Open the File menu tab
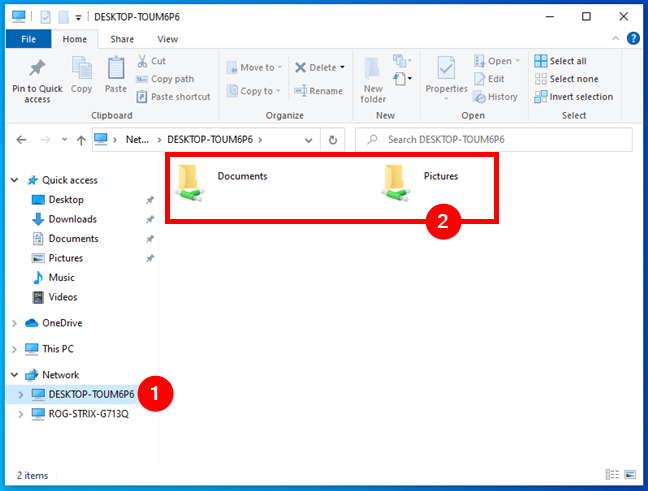 [x=29, y=39]
